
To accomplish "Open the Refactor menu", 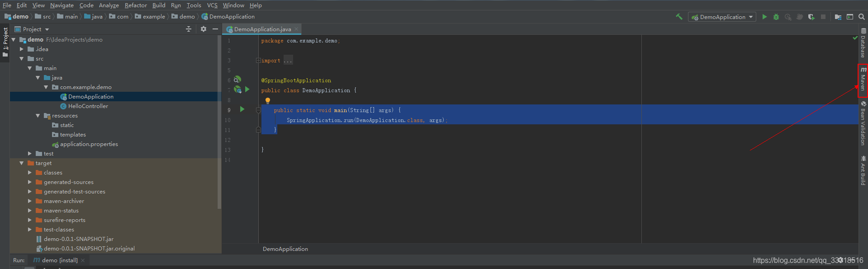I will click(136, 5).
